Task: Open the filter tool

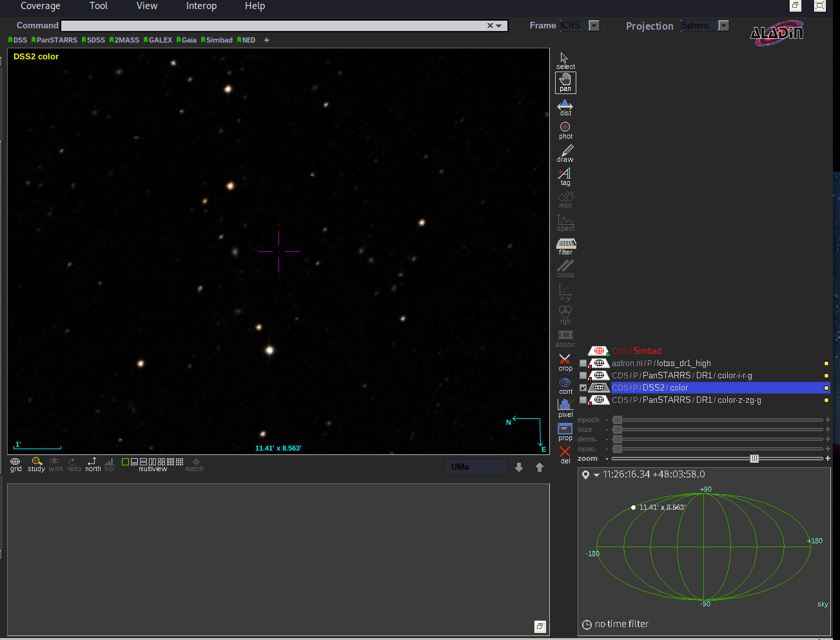Action: click(565, 246)
